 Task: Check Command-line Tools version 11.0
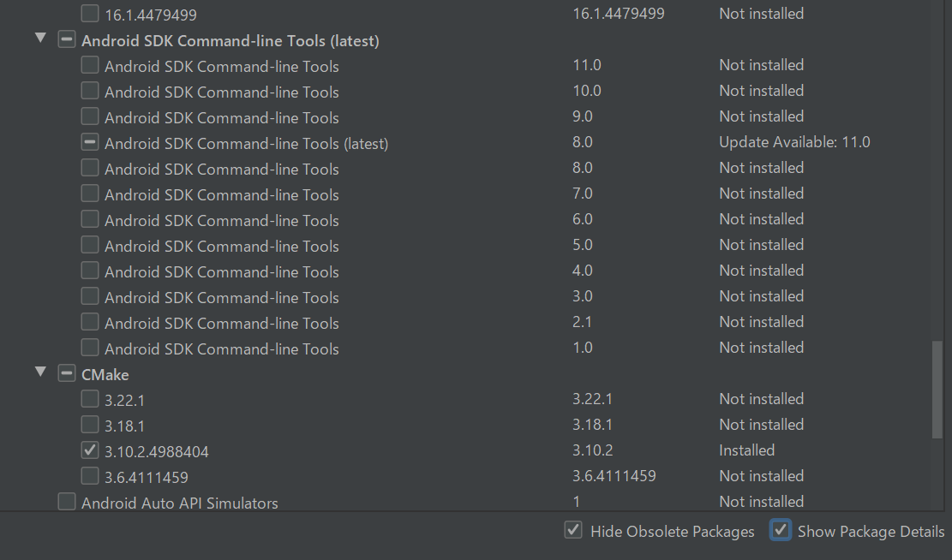pyautogui.click(x=90, y=64)
